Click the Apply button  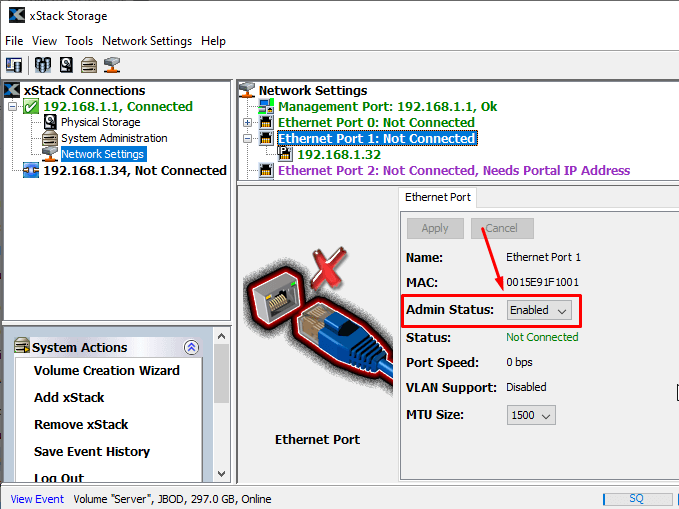tap(435, 228)
